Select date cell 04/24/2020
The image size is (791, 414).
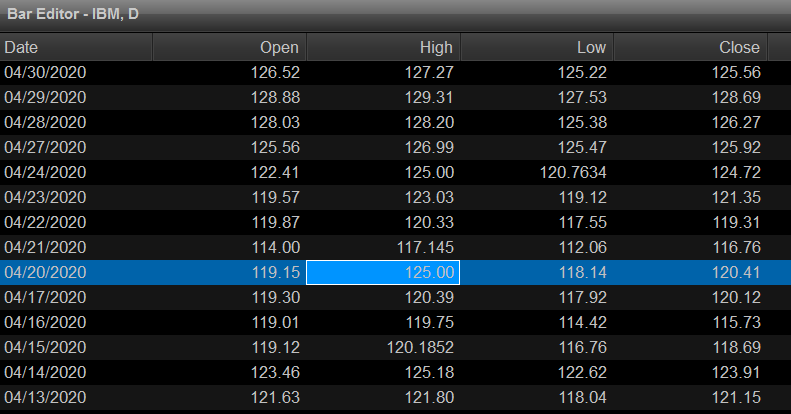tap(45, 172)
